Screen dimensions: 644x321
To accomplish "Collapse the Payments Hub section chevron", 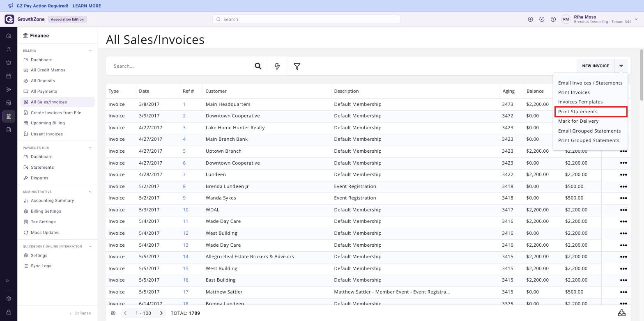I will point(90,148).
